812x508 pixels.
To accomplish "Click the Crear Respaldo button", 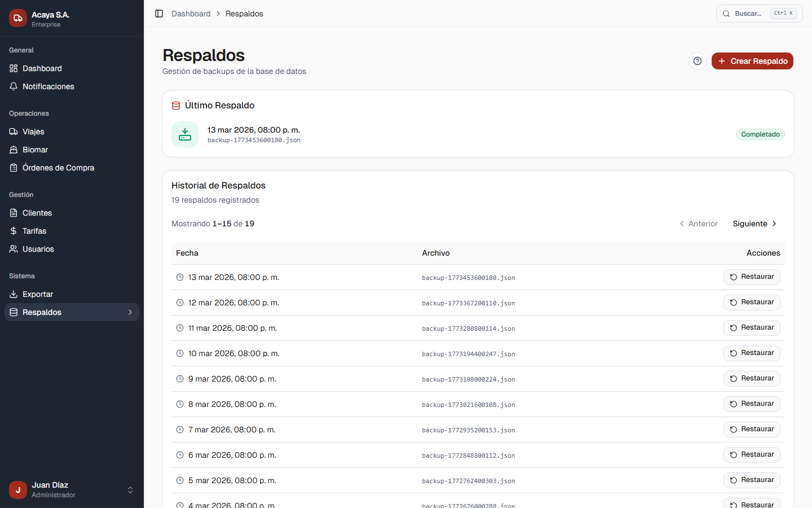I will 752,61.
